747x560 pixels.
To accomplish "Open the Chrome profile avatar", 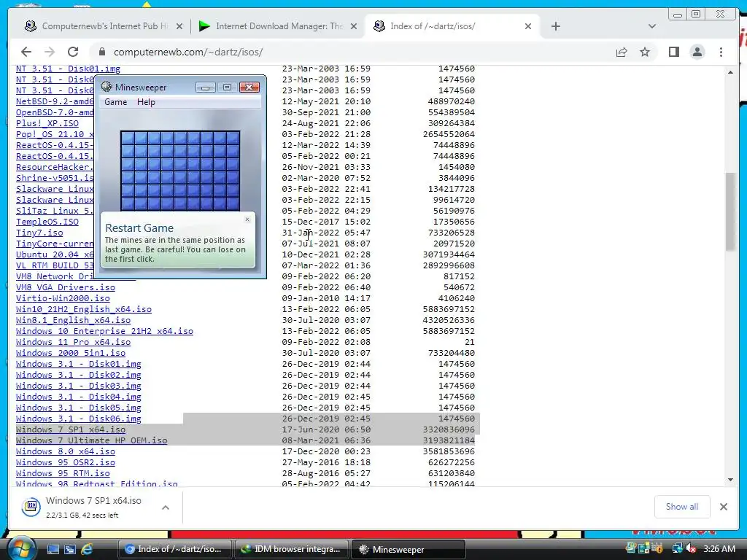I will [x=697, y=52].
